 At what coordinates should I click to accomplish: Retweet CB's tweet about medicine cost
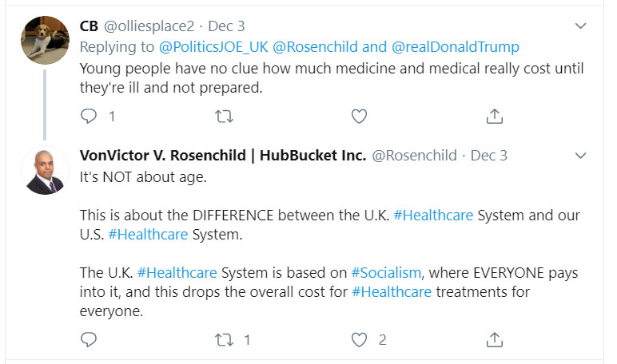tap(225, 117)
